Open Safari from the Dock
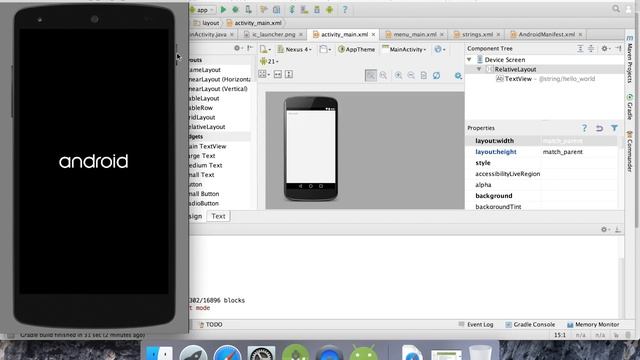 pyautogui.click(x=227, y=354)
